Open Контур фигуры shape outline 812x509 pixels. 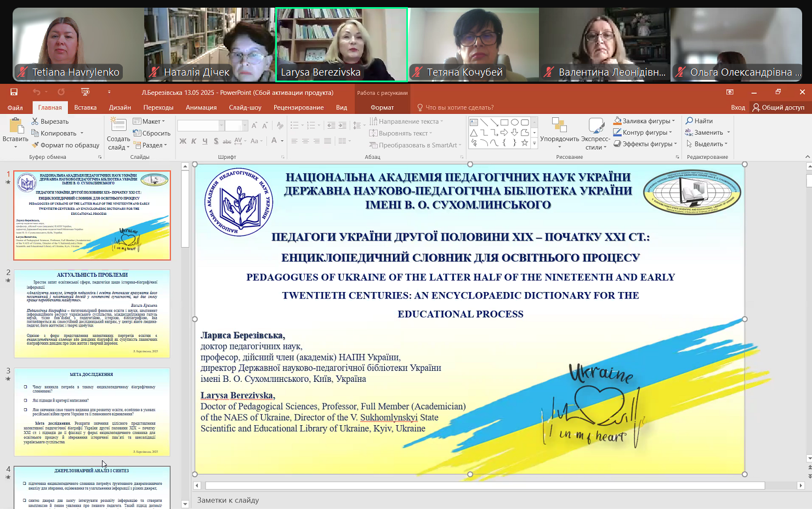coord(644,133)
